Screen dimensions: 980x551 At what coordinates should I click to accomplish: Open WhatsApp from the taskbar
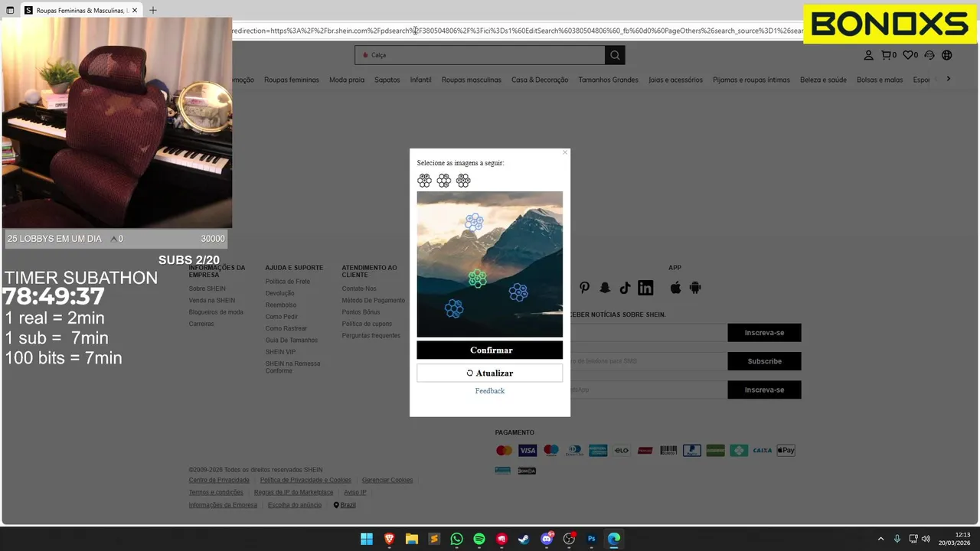[456, 539]
